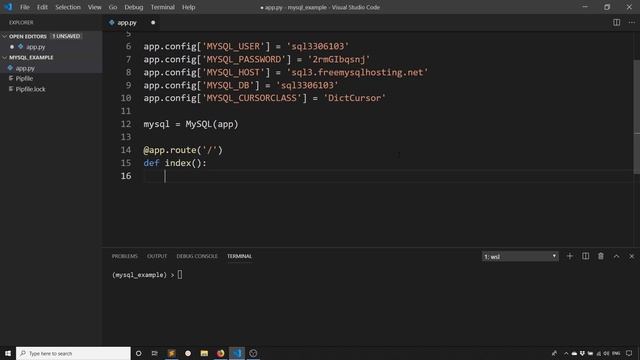Open the Selection menu
The image size is (640, 360).
pyautogui.click(x=68, y=7)
